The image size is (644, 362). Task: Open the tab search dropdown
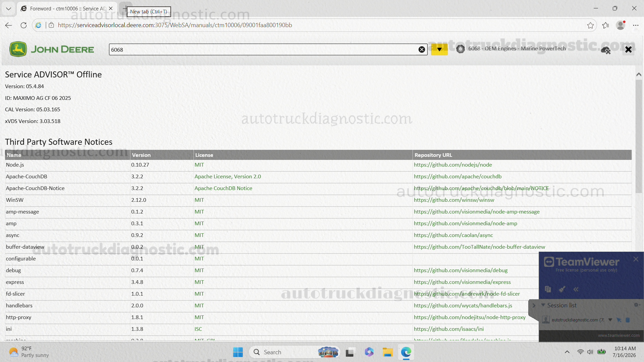pos(8,9)
